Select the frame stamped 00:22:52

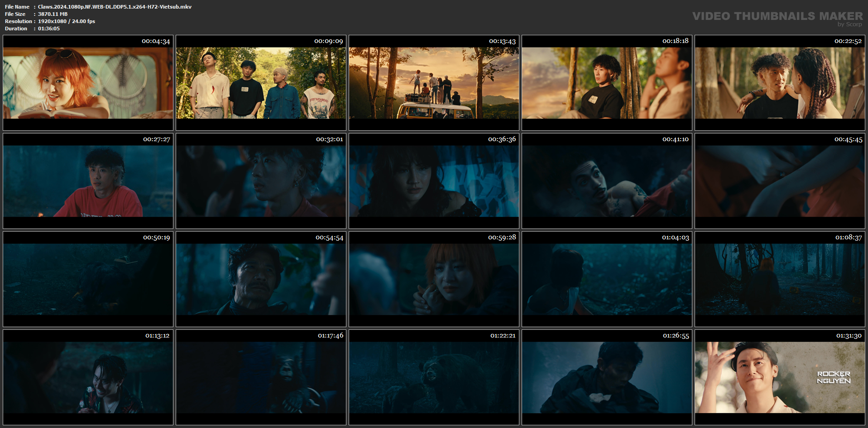[780, 83]
